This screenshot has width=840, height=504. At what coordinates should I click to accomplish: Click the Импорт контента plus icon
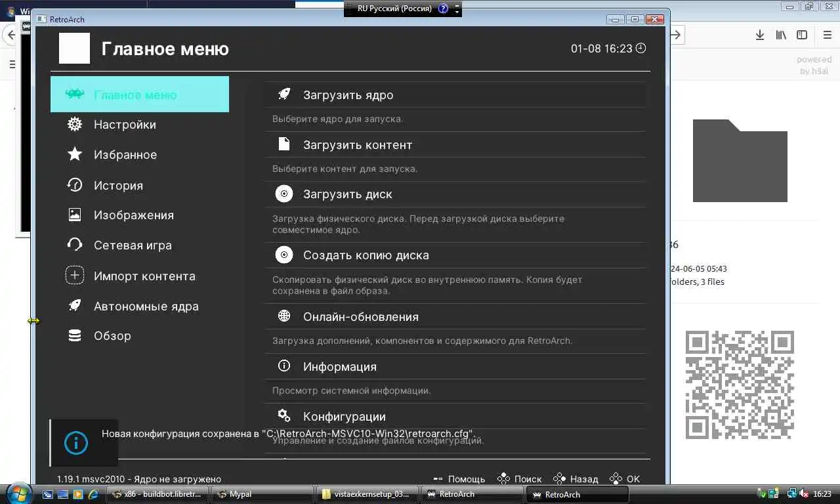click(x=75, y=276)
